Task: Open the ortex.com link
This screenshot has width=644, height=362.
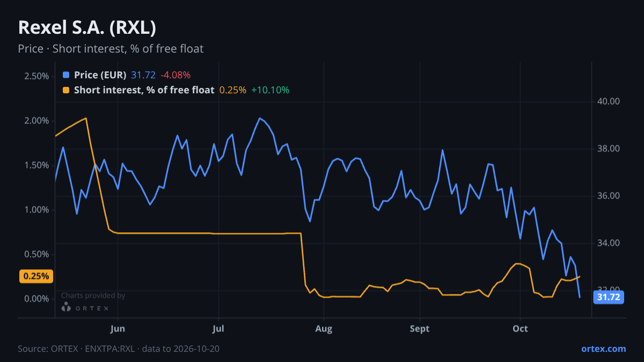Action: (603, 349)
